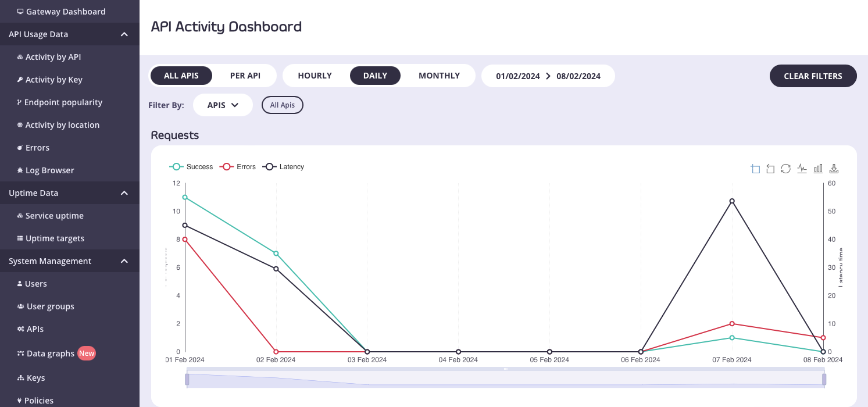
Task: Toggle the Errors series off
Action: 237,167
